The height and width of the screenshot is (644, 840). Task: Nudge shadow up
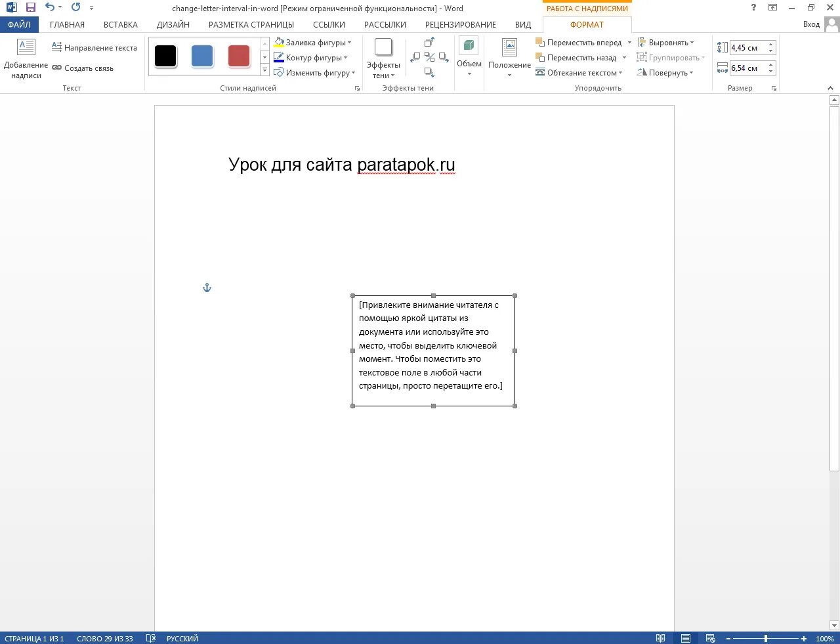coord(429,42)
